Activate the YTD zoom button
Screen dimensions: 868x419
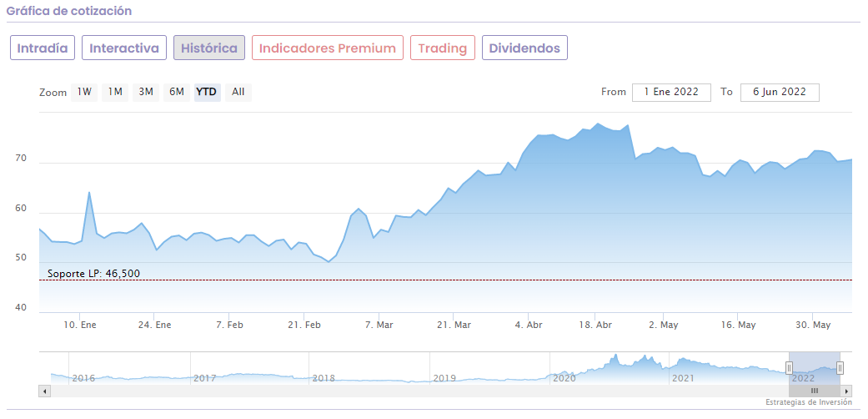click(207, 92)
